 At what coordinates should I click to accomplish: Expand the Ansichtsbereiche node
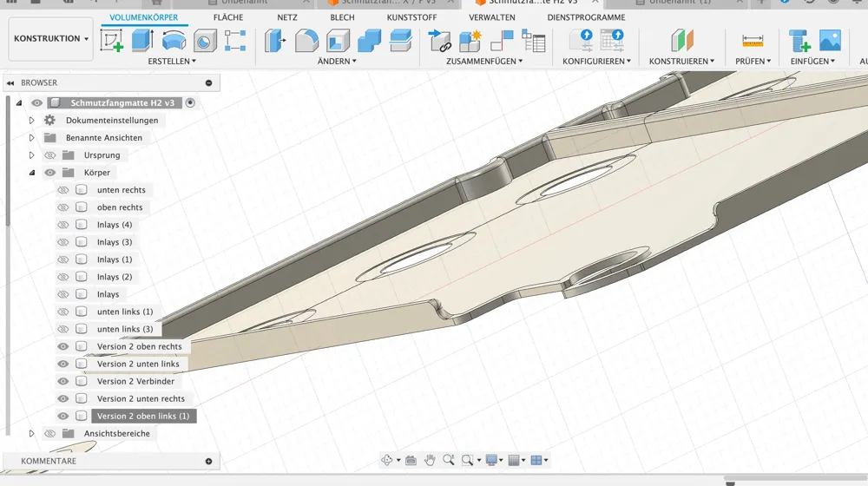(x=31, y=433)
